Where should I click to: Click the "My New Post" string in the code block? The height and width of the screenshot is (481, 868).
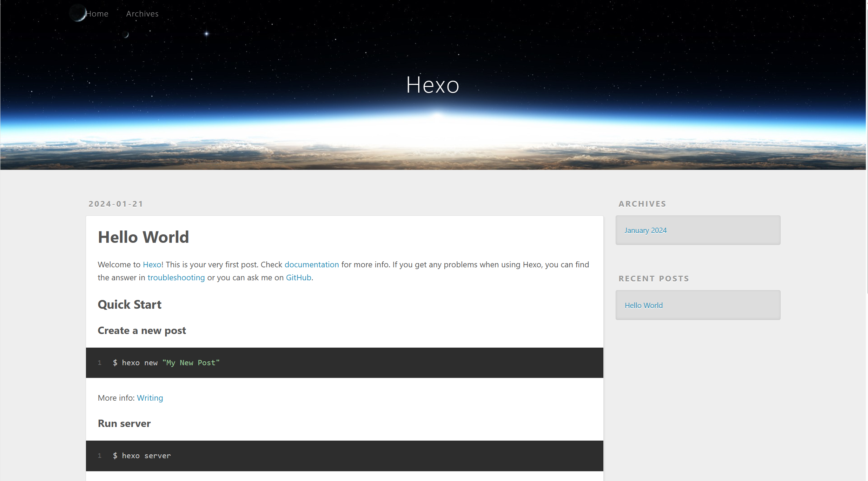[x=191, y=363]
